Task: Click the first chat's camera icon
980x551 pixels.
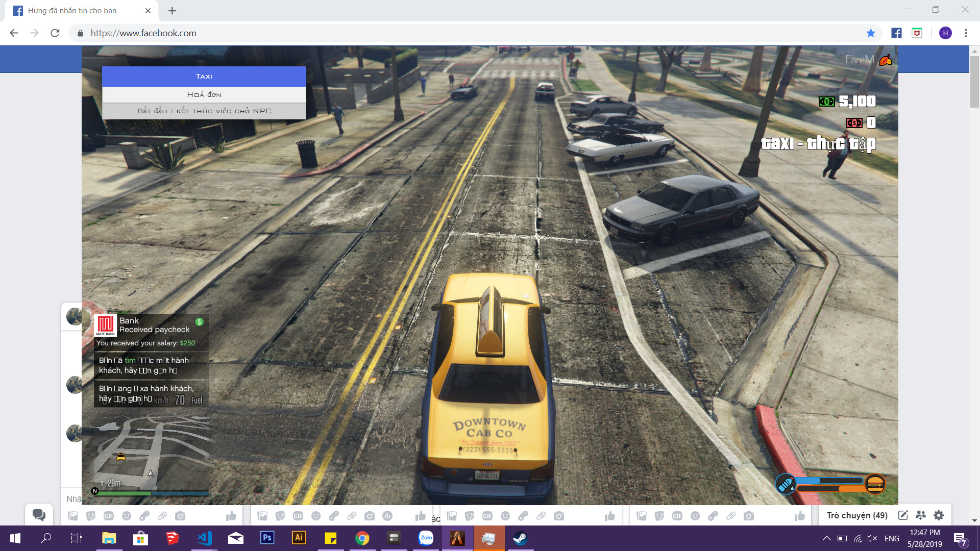Action: coord(180,516)
